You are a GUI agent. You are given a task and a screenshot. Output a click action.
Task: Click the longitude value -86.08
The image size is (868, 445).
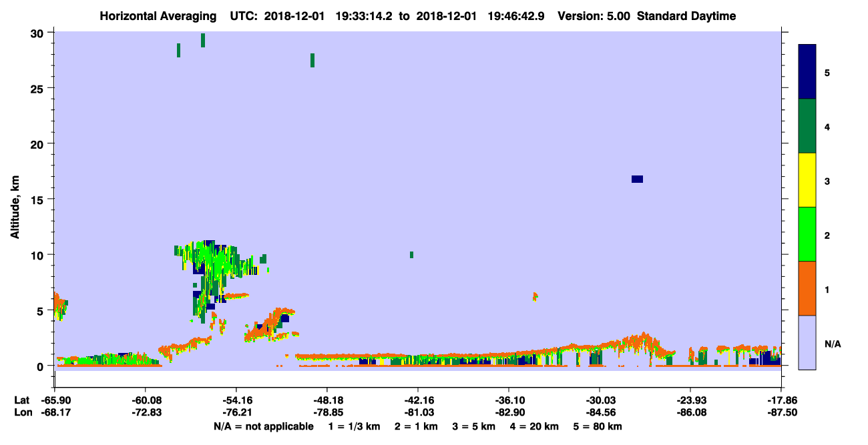(x=690, y=413)
